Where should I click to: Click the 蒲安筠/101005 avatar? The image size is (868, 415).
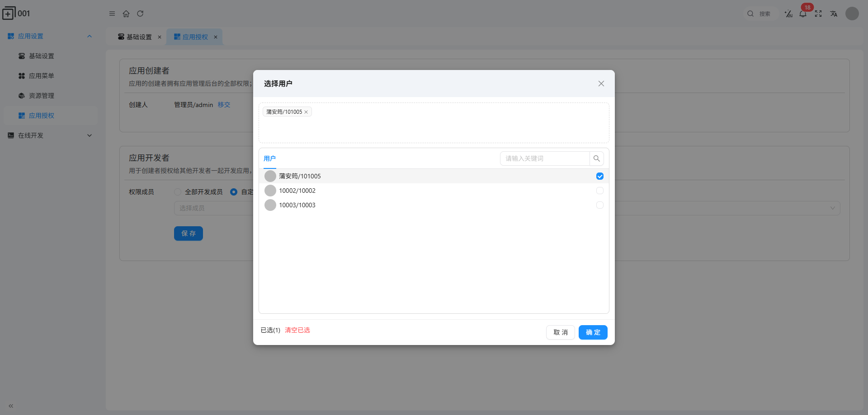[270, 176]
